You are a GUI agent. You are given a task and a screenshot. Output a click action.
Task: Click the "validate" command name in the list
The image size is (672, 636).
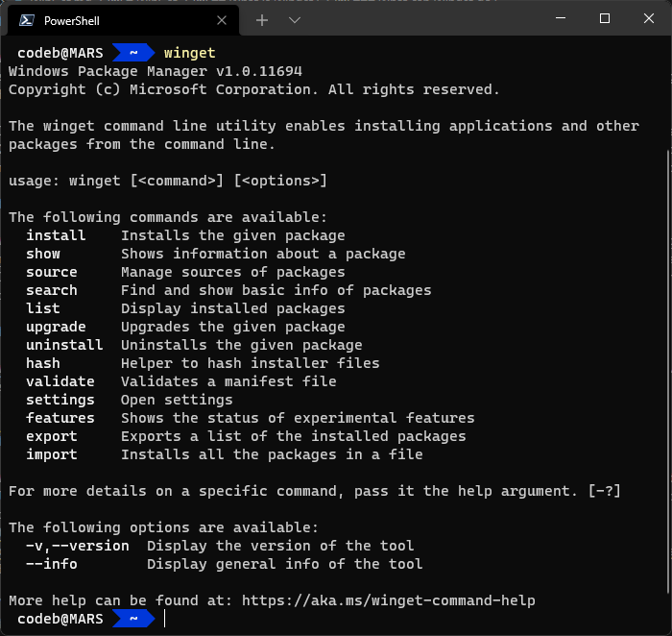[x=60, y=381]
